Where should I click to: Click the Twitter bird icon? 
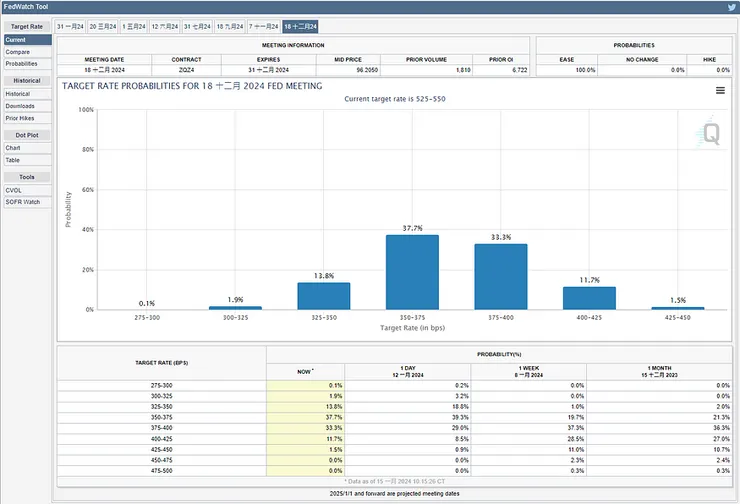click(x=730, y=7)
